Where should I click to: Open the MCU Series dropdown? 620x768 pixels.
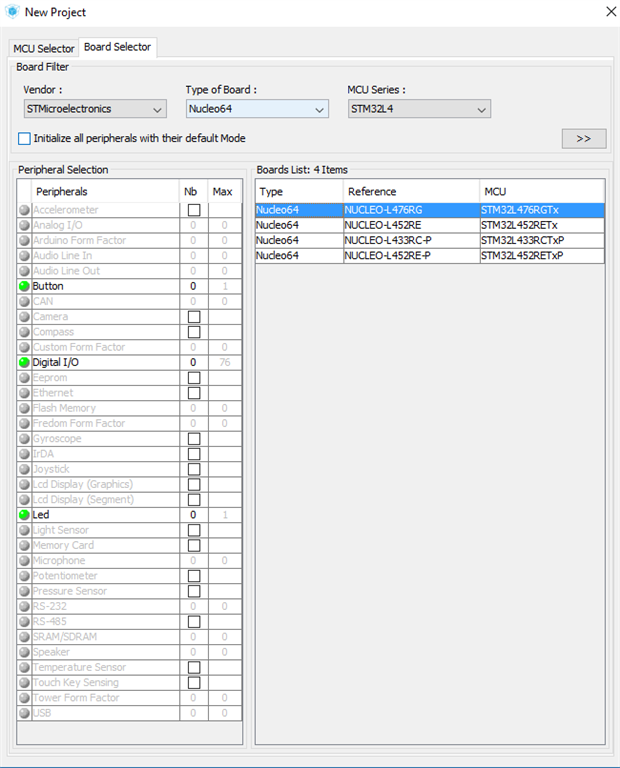click(x=418, y=109)
